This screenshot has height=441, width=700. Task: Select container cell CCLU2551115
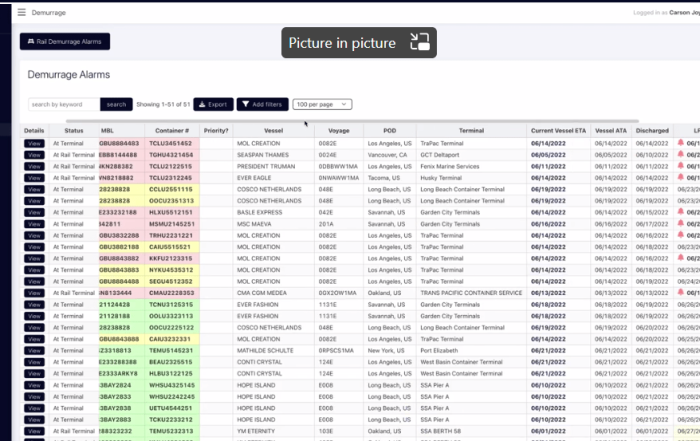click(x=171, y=189)
